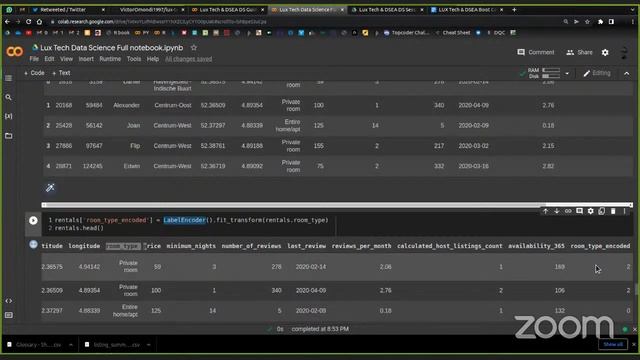Open the View menu
This screenshot has height=360, width=640.
66,59
